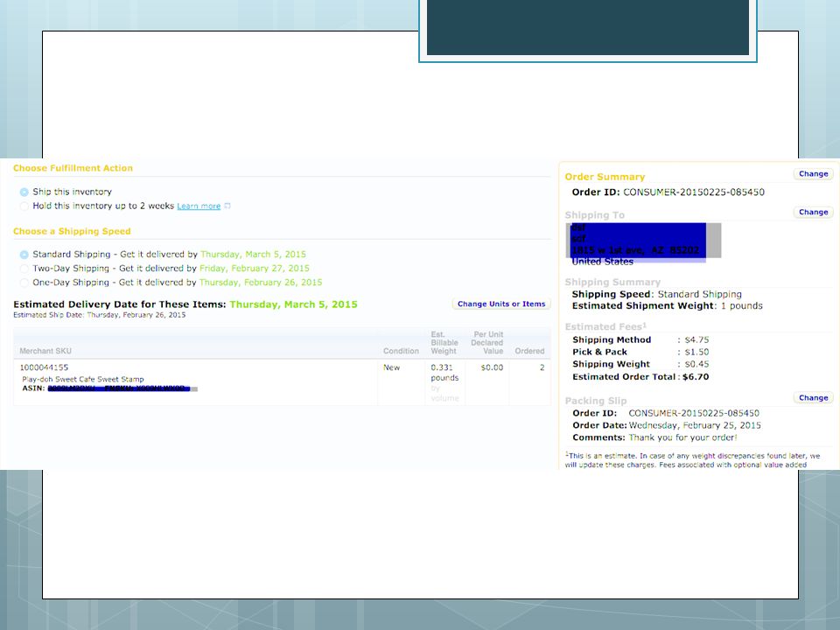Choose Standard Shipping radio option
This screenshot has width=840, height=630.
[24, 255]
